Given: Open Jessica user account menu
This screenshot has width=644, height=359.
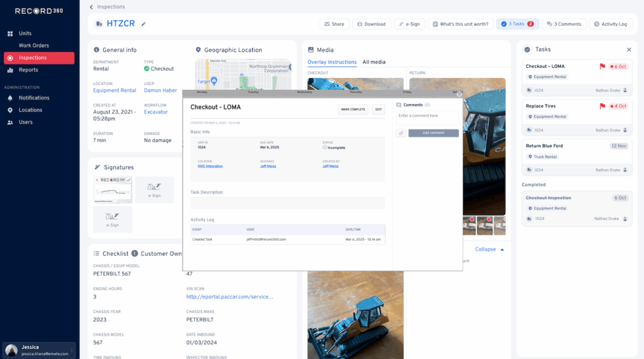Looking at the screenshot, I should pos(39,350).
